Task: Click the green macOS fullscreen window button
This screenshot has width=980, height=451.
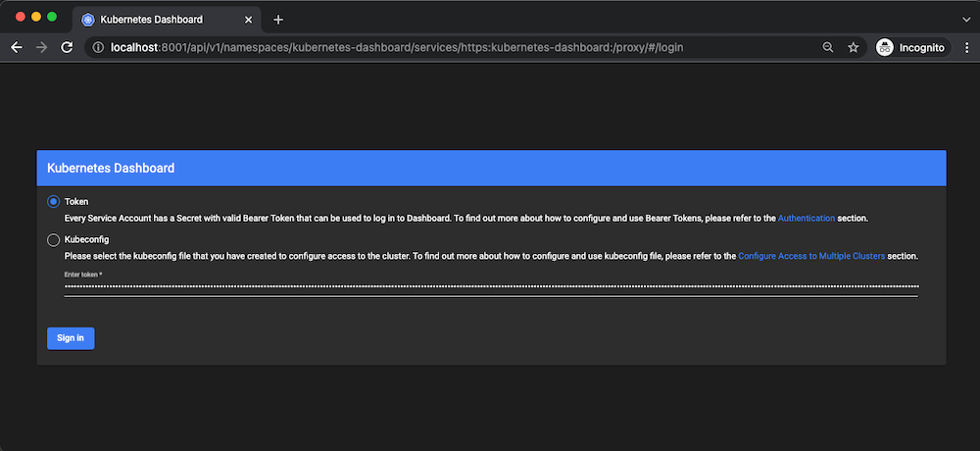Action: (52, 18)
